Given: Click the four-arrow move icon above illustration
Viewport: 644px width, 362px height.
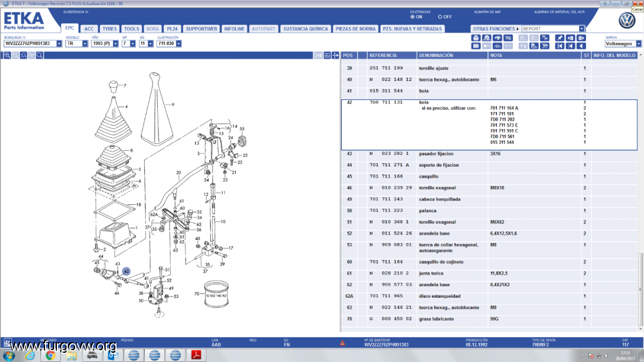Looking at the screenshot, I should pos(335,55).
